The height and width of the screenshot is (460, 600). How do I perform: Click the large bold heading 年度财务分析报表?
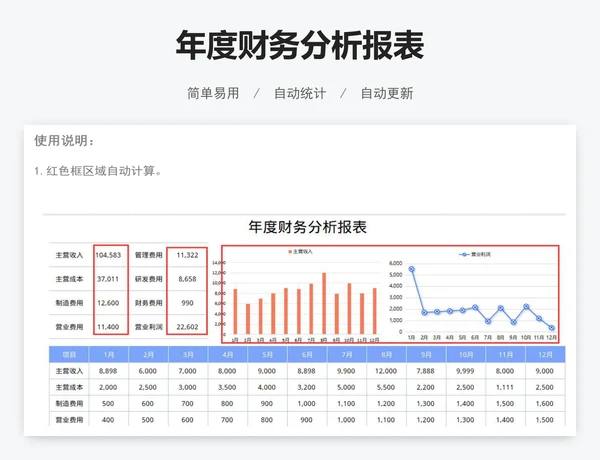pyautogui.click(x=300, y=45)
